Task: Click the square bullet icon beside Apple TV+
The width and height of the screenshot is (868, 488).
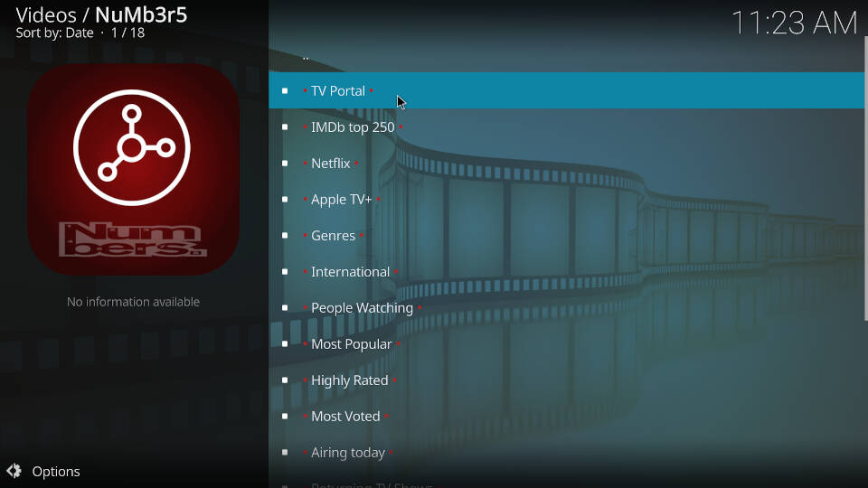Action: [285, 199]
